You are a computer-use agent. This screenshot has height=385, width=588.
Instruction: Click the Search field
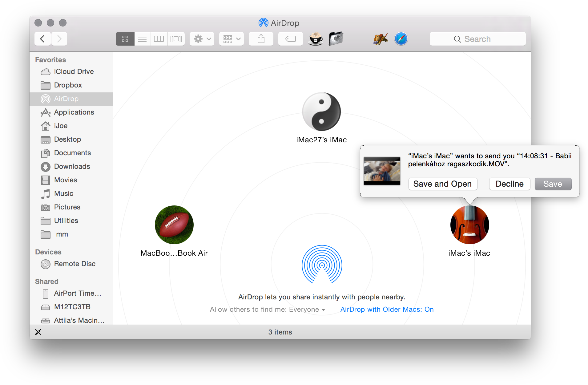[x=477, y=39]
